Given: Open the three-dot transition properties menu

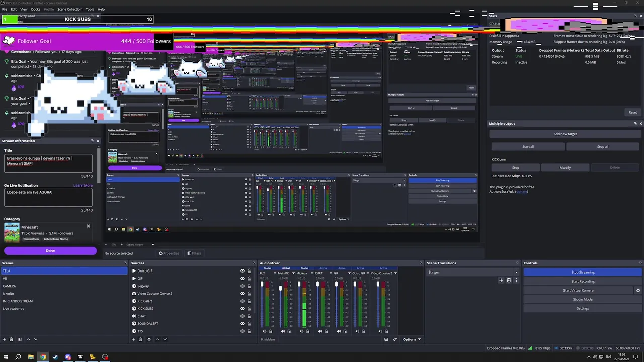Looking at the screenshot, I should point(516,280).
